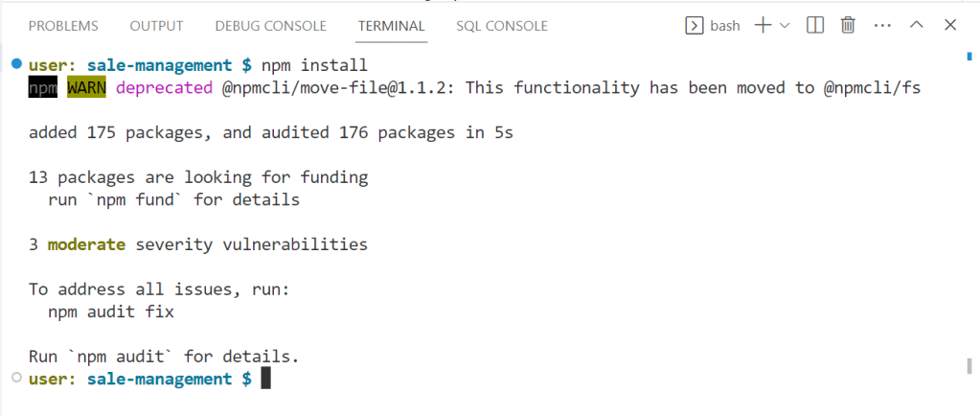980x416 pixels.
Task: Click the bash terminal shell icon
Action: pyautogui.click(x=695, y=26)
